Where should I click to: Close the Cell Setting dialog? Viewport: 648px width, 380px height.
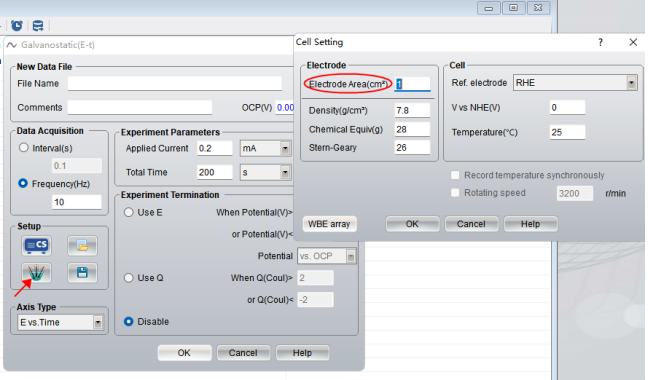(633, 42)
